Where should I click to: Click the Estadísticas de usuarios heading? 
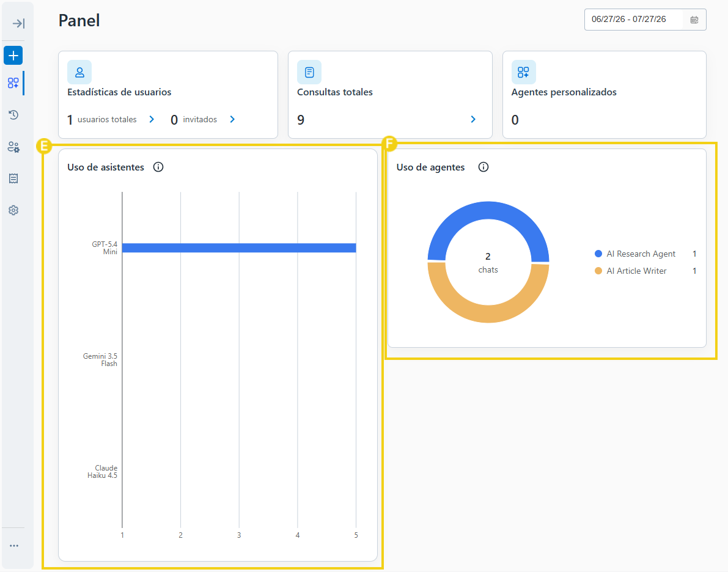click(x=119, y=92)
